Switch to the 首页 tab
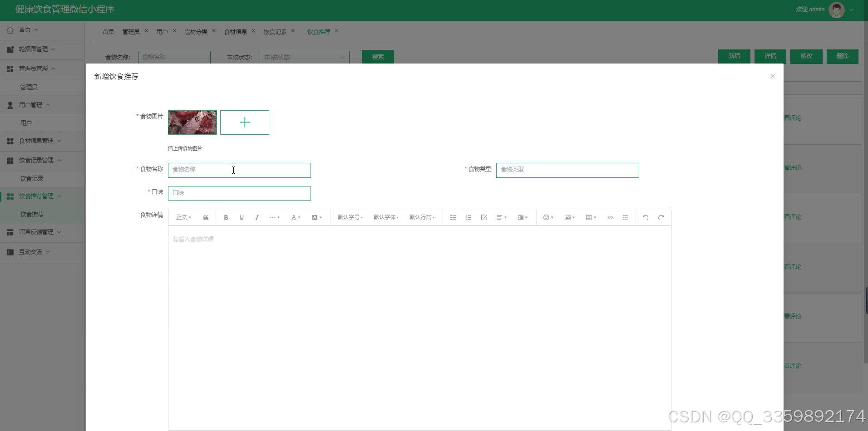Viewport: 868px width, 431px height. coord(108,32)
